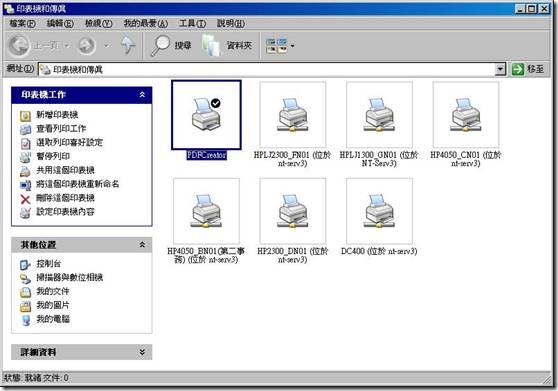Screen dimensions: 558x391
Task: Collapse the 印表機工作 panel
Action: pyautogui.click(x=142, y=95)
